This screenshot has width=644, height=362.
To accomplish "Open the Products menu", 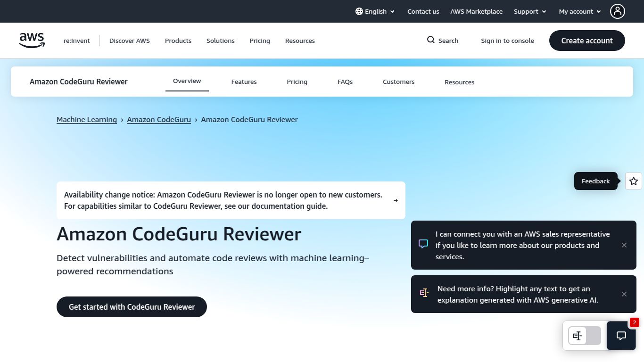I will tap(178, 41).
